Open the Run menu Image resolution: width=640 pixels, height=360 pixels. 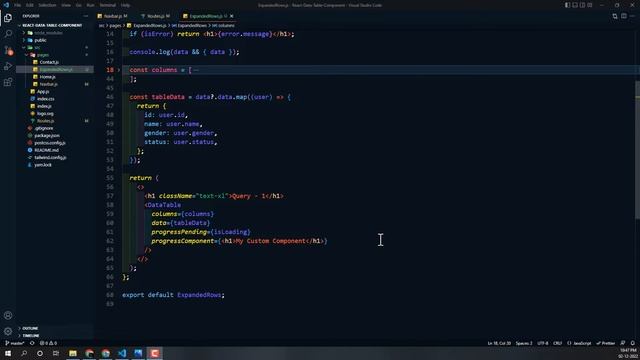point(90,5)
